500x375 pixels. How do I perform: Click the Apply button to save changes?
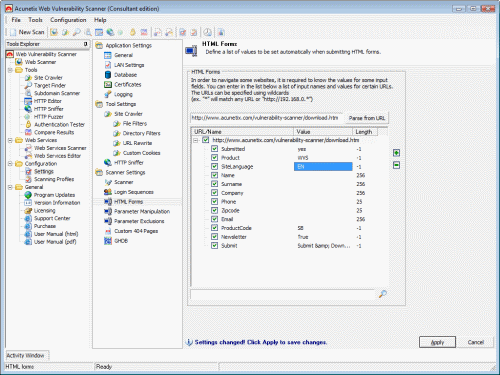click(437, 342)
